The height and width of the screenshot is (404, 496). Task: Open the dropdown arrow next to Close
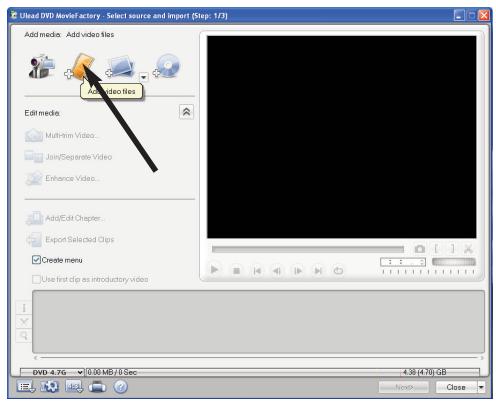[481, 387]
